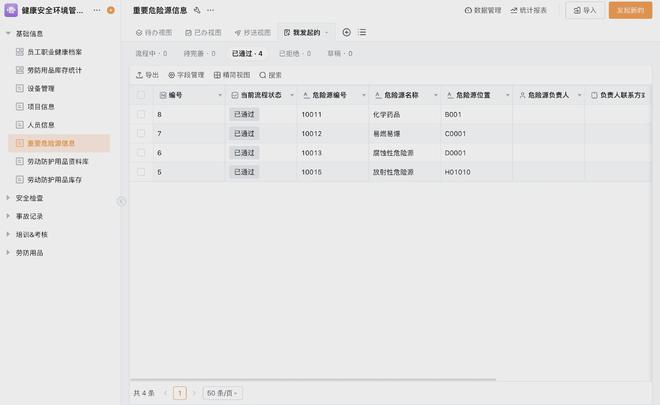Click the 负责人联系方式 column header

618,95
